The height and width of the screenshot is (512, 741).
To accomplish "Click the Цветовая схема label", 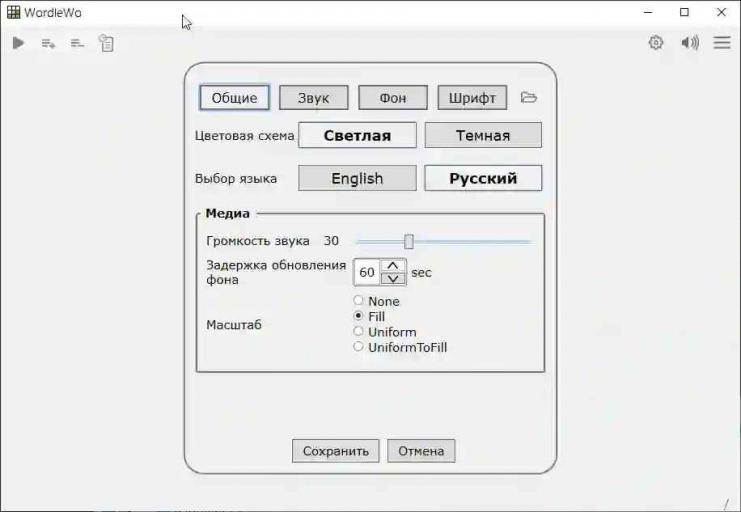I will tap(244, 136).
